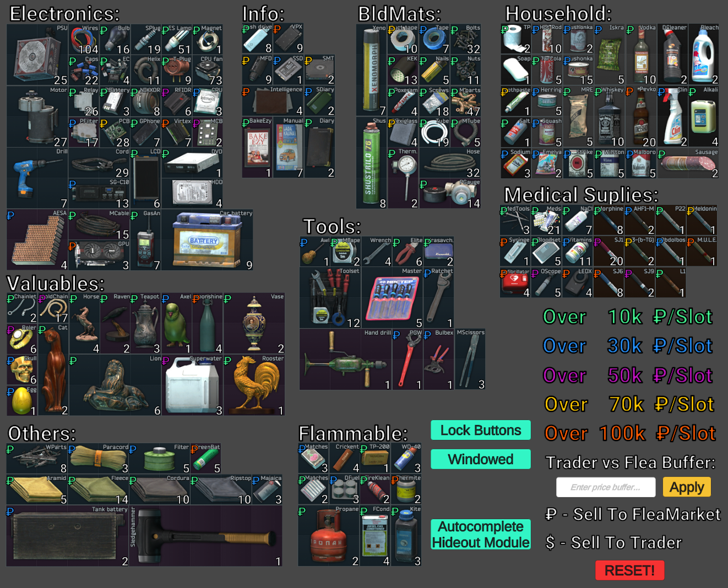Click the Magnet item
This screenshot has height=588, width=728.
208,40
